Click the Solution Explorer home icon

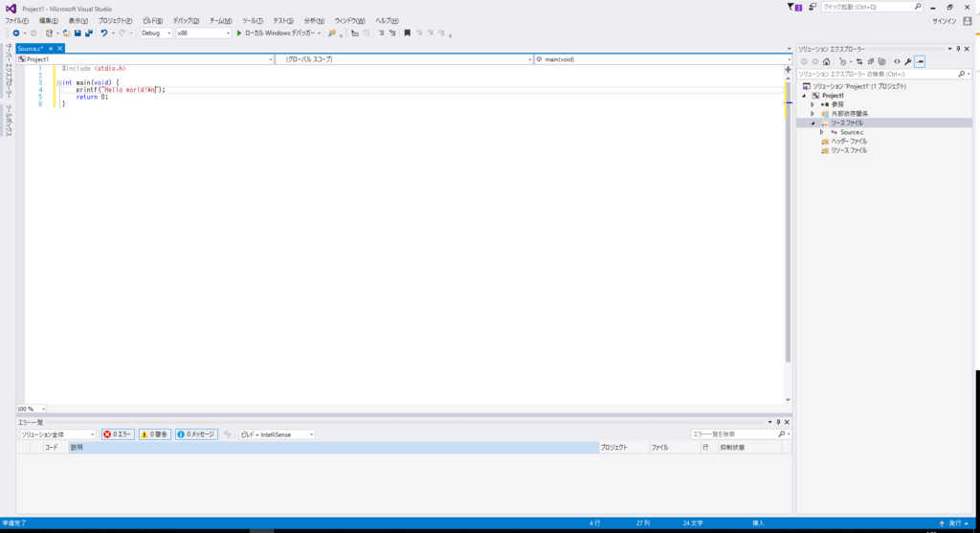pyautogui.click(x=826, y=62)
